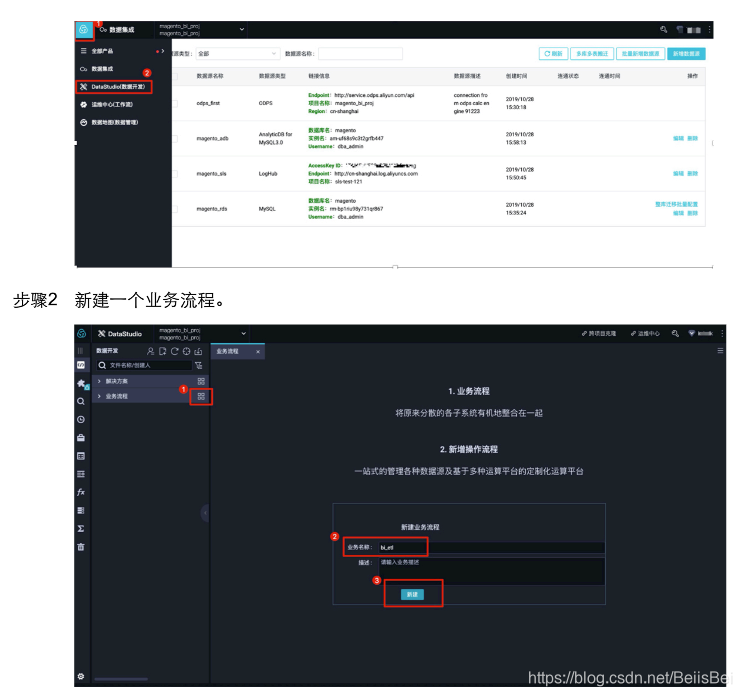The image size is (742, 697).
Task: Open the search icon in left sidebar
Action: click(x=81, y=401)
